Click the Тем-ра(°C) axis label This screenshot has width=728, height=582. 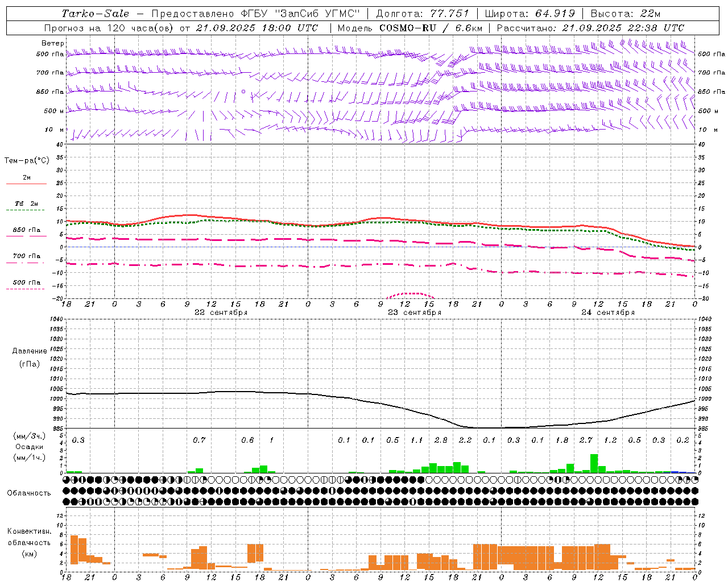coord(27,161)
